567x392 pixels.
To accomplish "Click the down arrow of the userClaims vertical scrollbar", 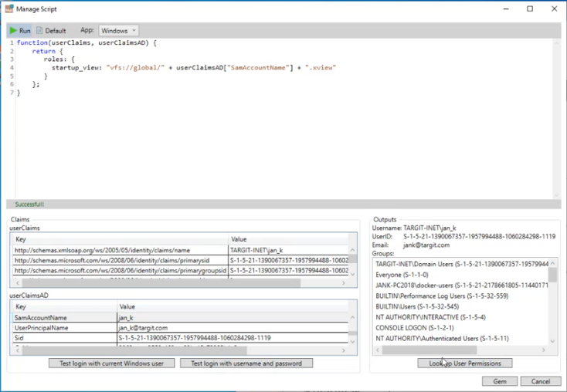I will pos(352,275).
